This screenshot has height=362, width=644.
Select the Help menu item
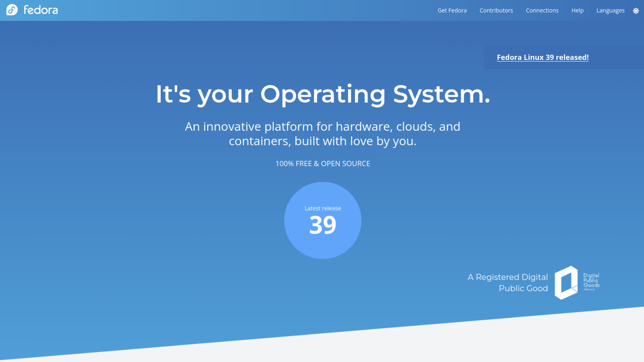click(577, 10)
